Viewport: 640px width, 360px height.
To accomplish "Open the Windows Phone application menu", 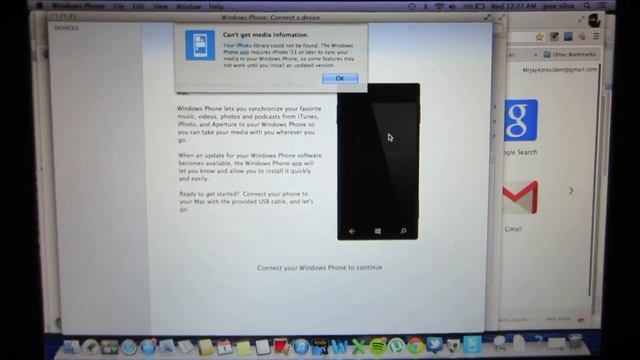I will pyautogui.click(x=78, y=6).
